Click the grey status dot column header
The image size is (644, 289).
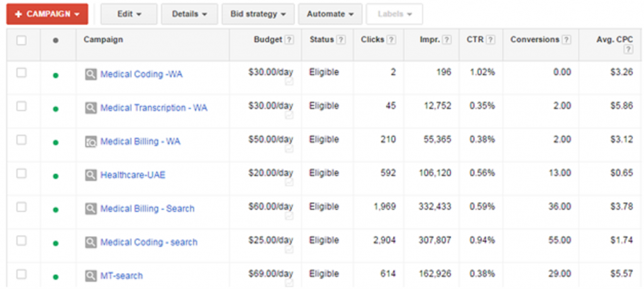coord(56,41)
